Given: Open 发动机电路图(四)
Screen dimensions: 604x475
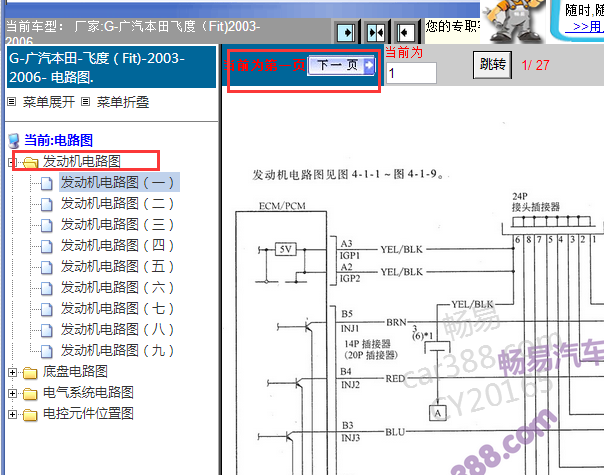Looking at the screenshot, I should tap(117, 245).
